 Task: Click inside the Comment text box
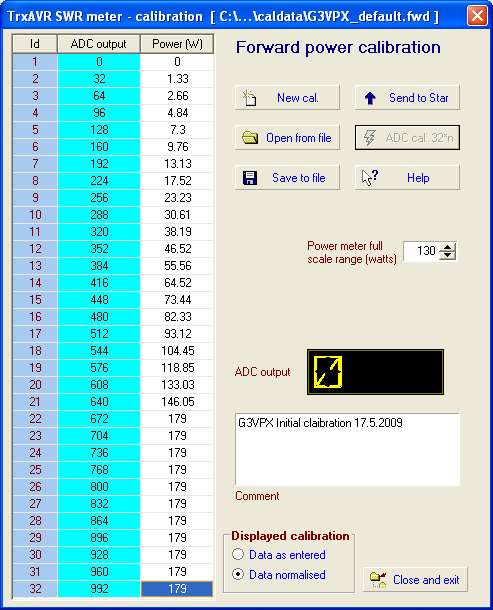347,450
